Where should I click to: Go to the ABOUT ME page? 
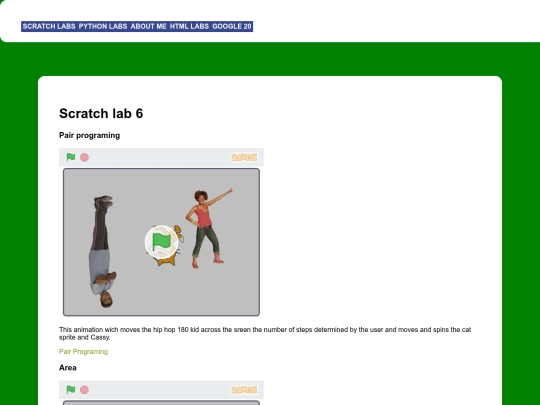(148, 27)
